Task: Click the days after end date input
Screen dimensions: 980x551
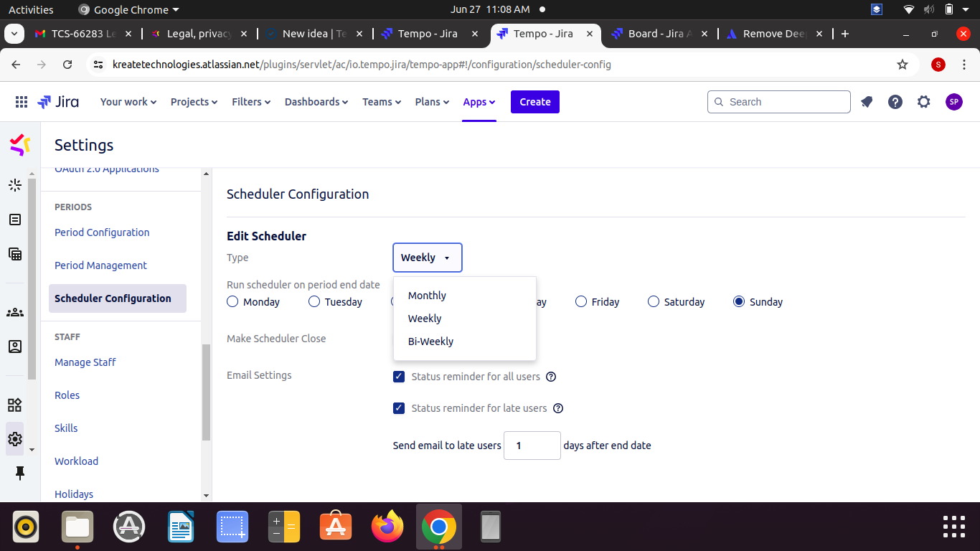Action: [532, 446]
